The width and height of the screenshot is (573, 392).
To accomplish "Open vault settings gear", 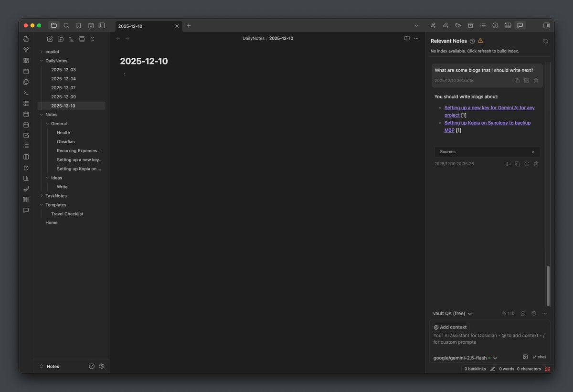I will (102, 366).
